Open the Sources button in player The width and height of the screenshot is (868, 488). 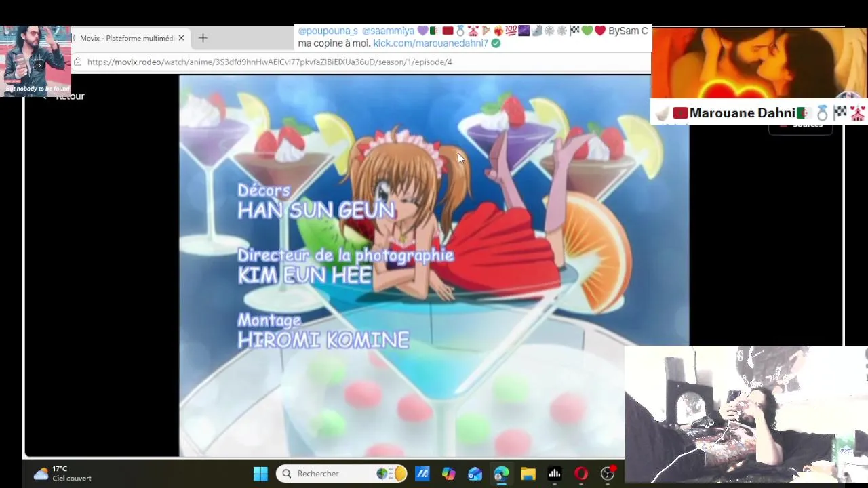800,125
